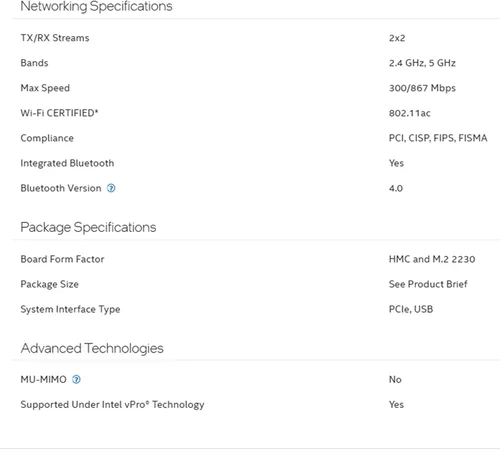Click the Max Speed label
Viewport: 500px width, 450px height.
pyautogui.click(x=45, y=88)
